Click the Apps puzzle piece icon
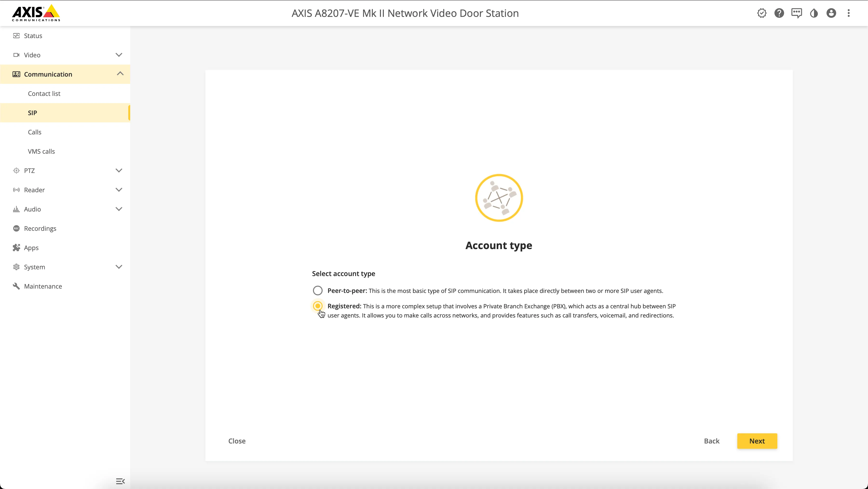Screen dimensions: 868x489 click(16, 248)
